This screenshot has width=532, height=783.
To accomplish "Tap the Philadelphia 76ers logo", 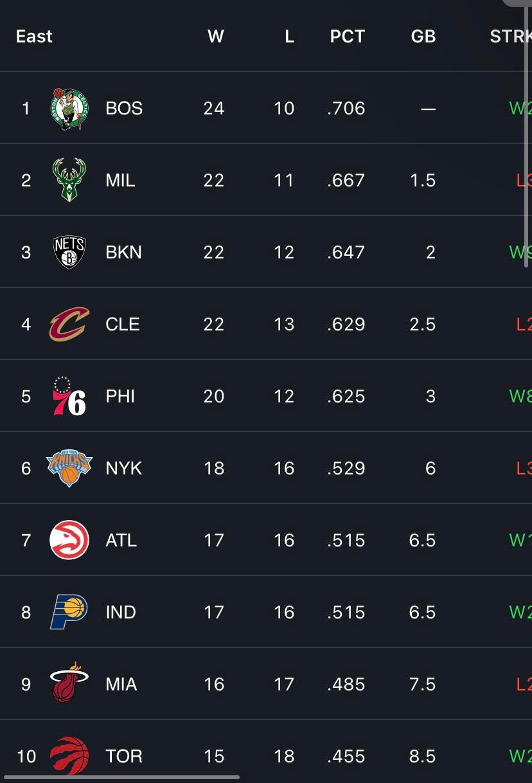I will pos(69,396).
